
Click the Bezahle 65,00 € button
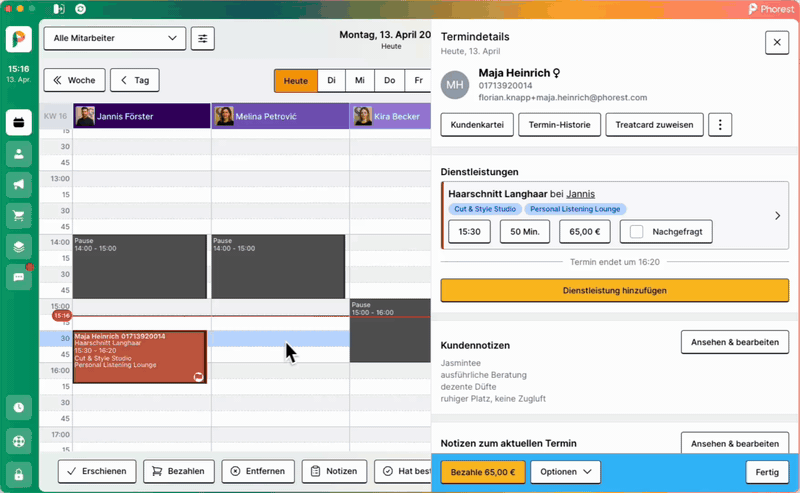pyautogui.click(x=483, y=472)
